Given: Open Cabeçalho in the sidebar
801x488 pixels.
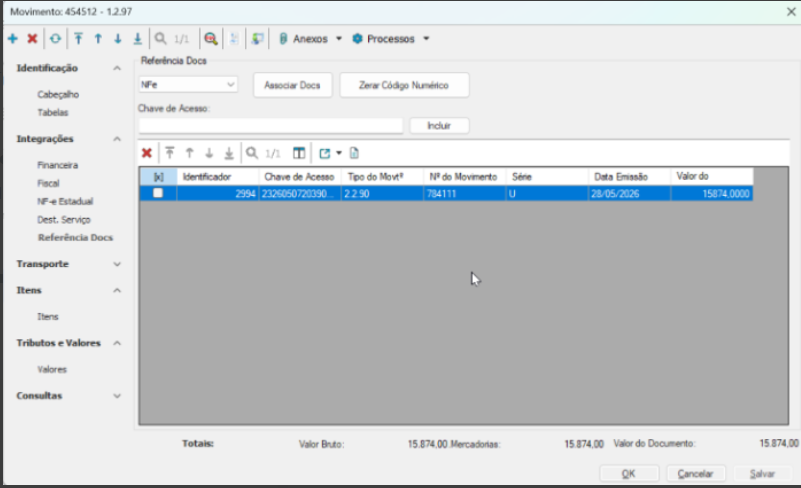Looking at the screenshot, I should pos(58,95).
